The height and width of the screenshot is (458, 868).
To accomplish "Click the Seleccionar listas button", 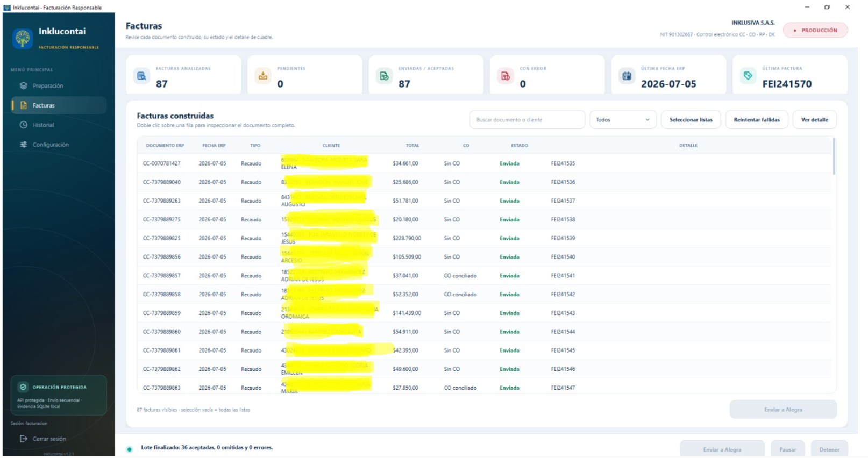I will (691, 120).
